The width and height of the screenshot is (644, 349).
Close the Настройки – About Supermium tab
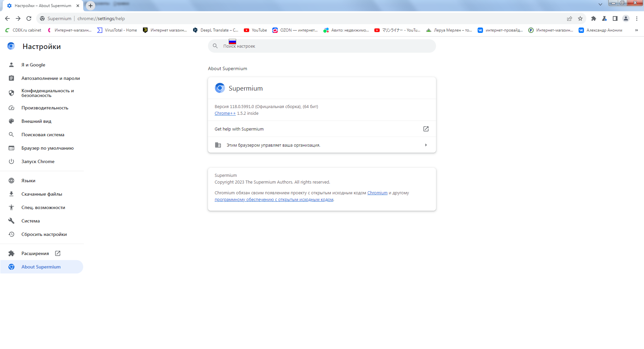click(x=78, y=6)
